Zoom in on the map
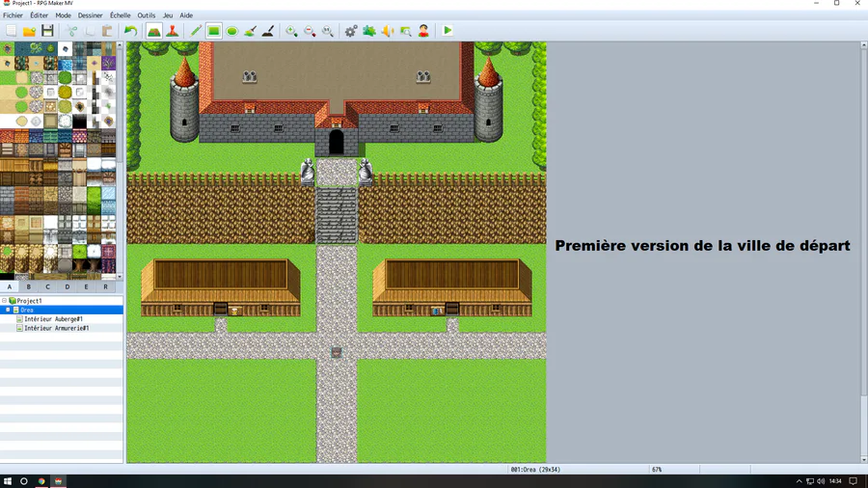Viewport: 868px width, 488px height. click(x=291, y=31)
